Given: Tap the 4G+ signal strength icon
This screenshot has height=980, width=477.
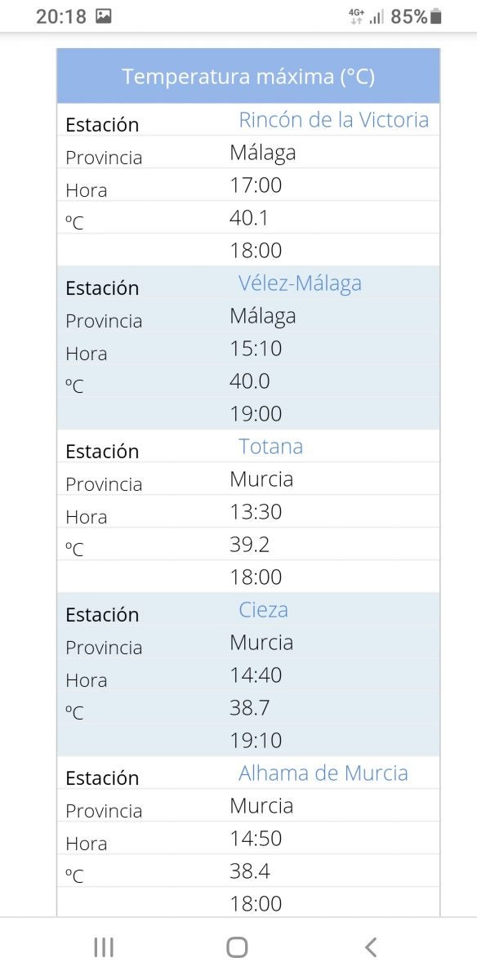Looking at the screenshot, I should click(x=366, y=16).
